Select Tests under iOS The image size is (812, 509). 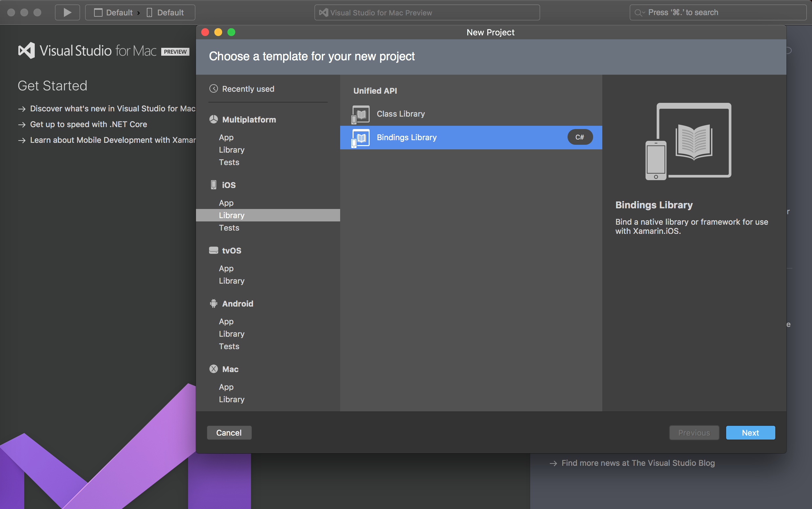pos(229,228)
